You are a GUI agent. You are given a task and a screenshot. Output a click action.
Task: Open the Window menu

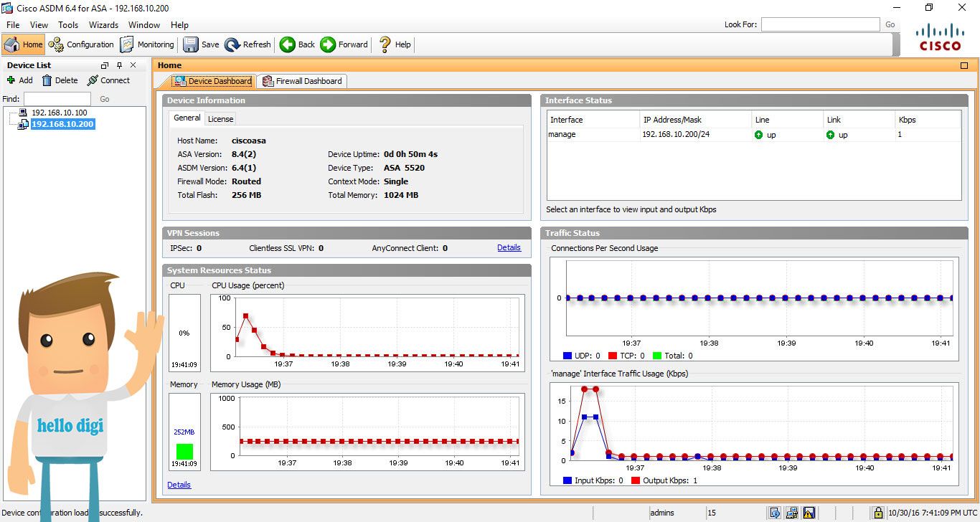click(x=144, y=25)
